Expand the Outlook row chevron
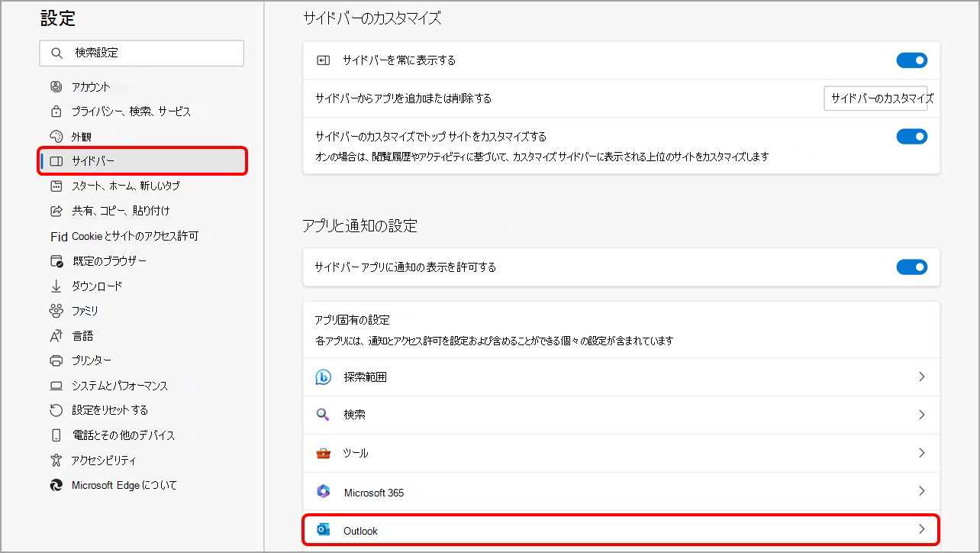Screen dimensions: 980x553 coord(921,529)
